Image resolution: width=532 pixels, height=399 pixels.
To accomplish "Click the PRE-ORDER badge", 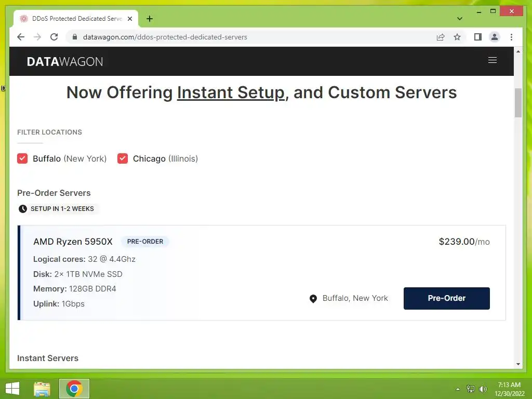I will coord(145,242).
